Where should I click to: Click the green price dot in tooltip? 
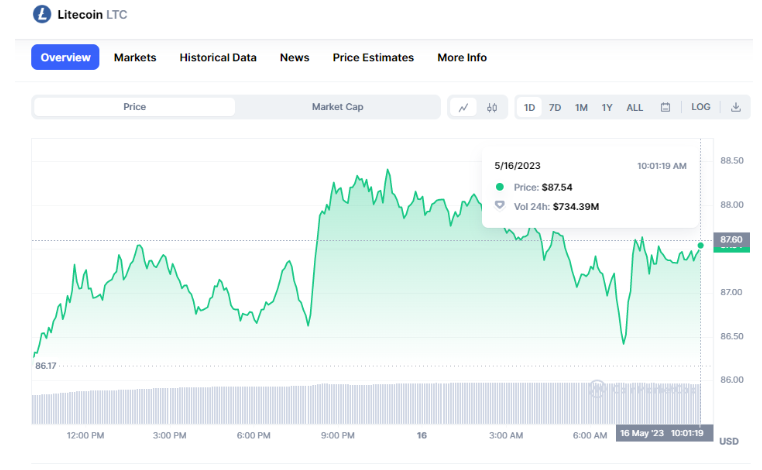pyautogui.click(x=500, y=187)
